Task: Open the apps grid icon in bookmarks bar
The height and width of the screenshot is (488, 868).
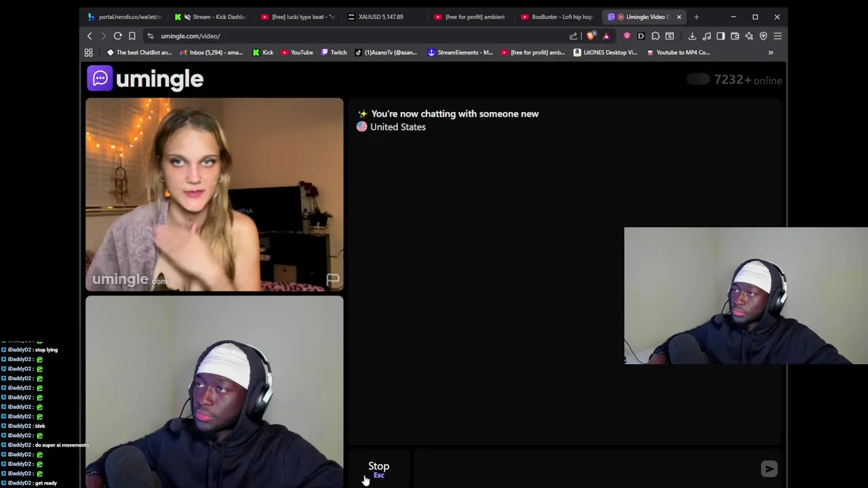Action: point(88,52)
